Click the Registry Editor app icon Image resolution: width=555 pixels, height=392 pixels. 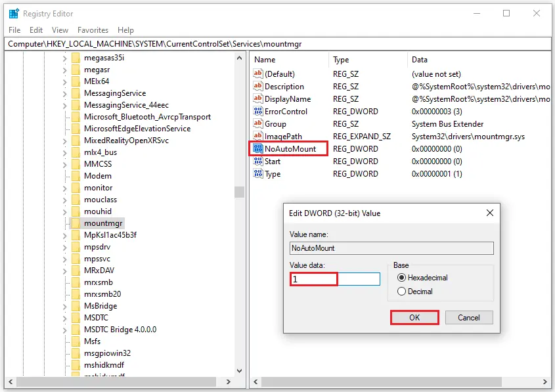[x=14, y=14]
